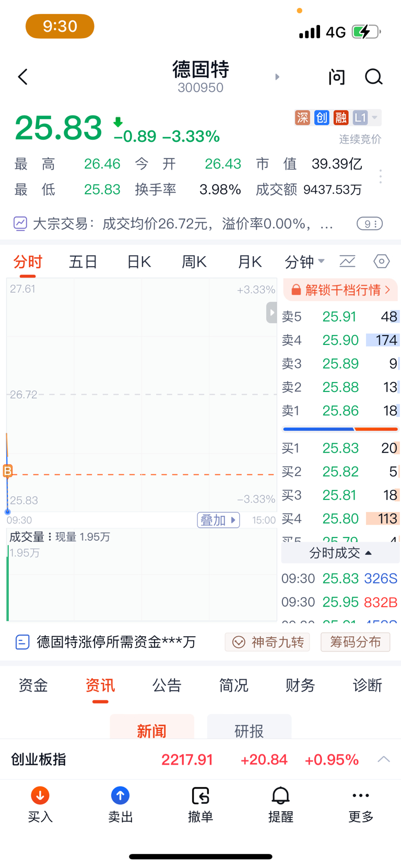Select 卖1 price 25.86 row
Image resolution: width=401 pixels, height=868 pixels.
coord(340,411)
